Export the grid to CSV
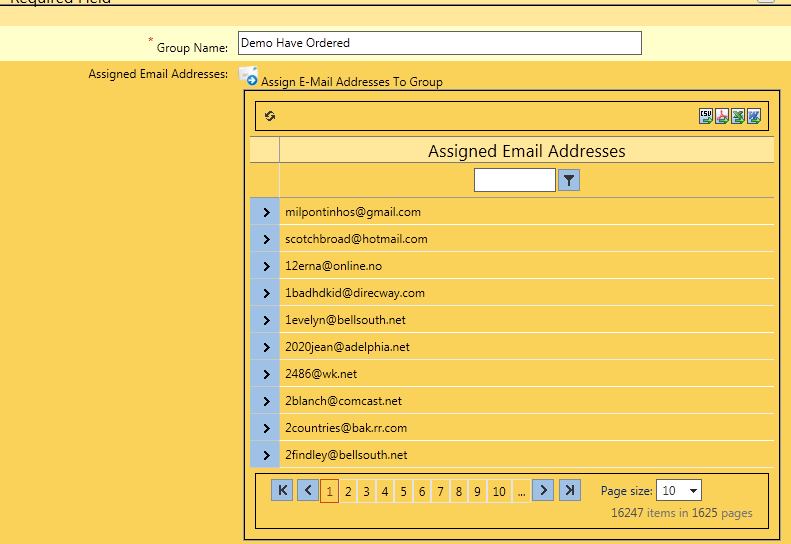The width and height of the screenshot is (791, 544). 706,116
